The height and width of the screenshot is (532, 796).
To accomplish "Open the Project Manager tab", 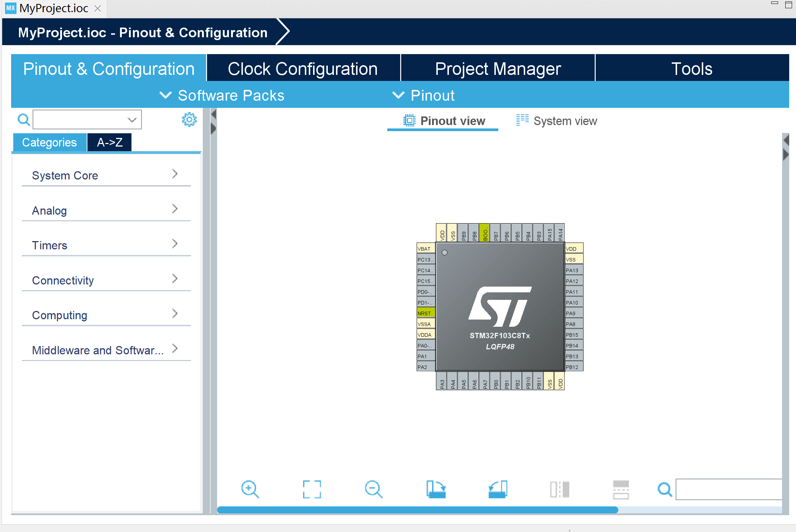I will 498,68.
